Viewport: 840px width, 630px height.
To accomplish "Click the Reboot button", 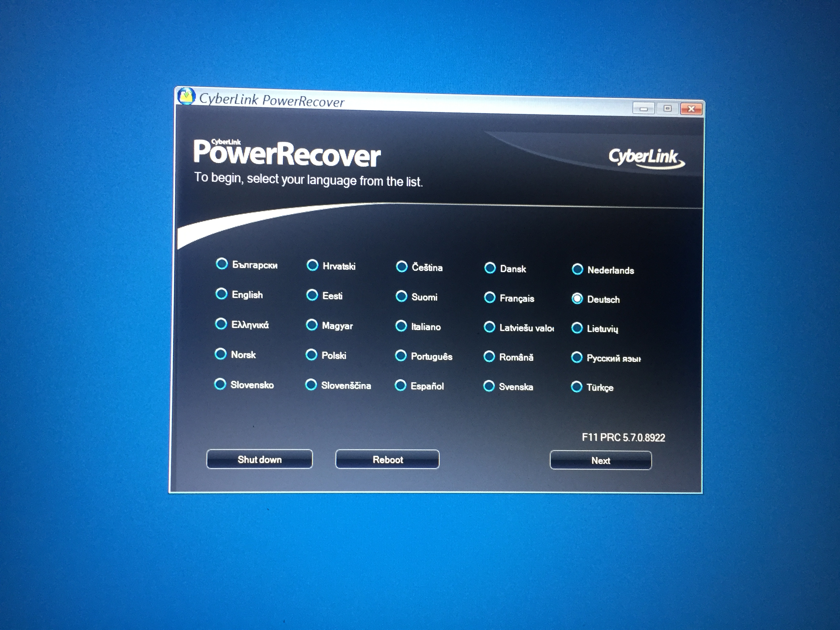I will (387, 459).
